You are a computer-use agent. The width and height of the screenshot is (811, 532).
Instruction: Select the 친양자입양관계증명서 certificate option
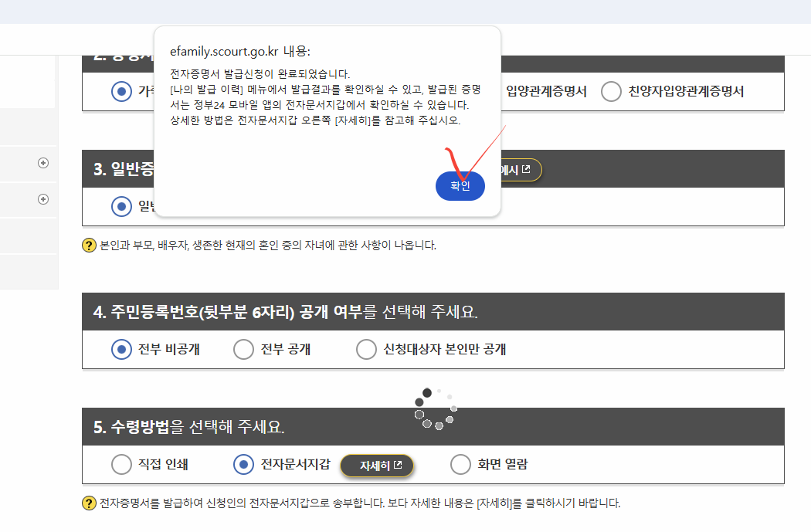coord(611,90)
